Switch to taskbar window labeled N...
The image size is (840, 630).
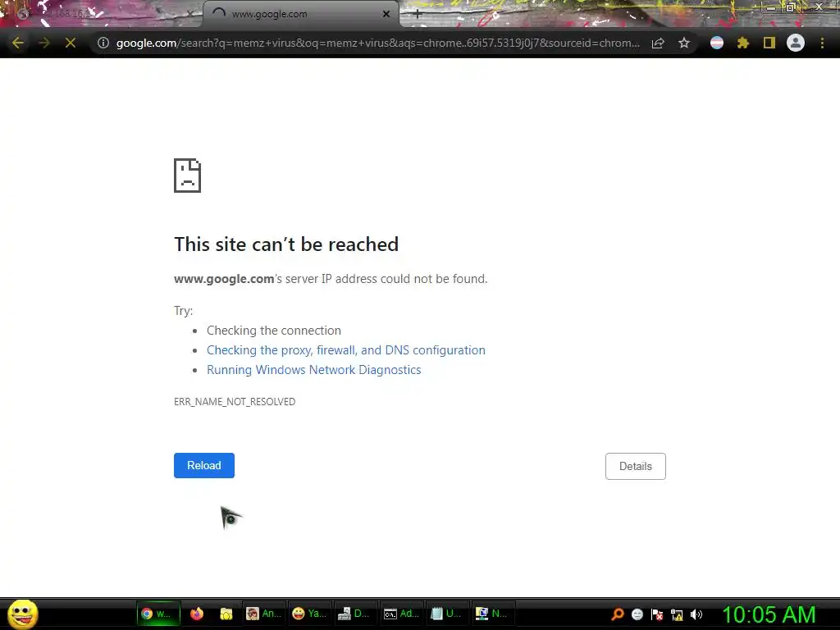coord(493,614)
